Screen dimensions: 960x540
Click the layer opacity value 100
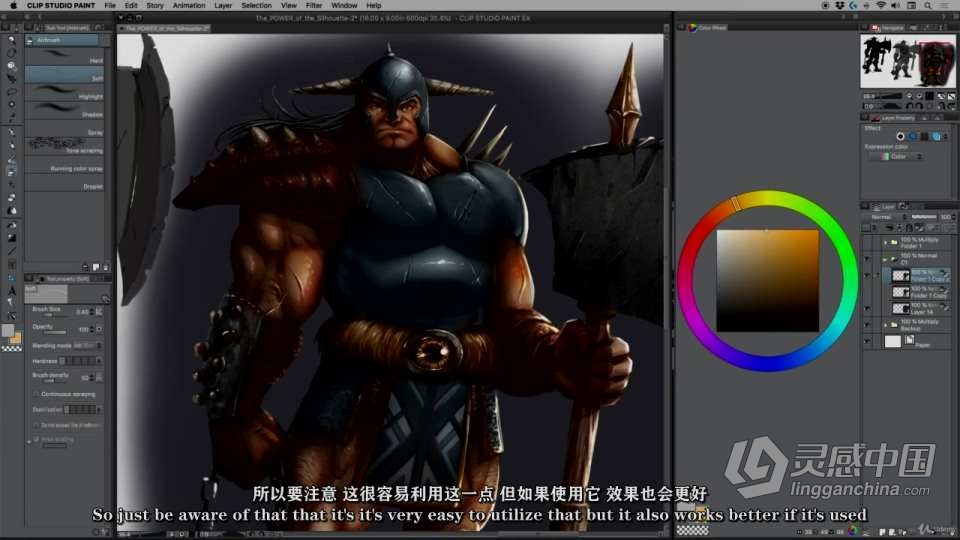tap(946, 217)
